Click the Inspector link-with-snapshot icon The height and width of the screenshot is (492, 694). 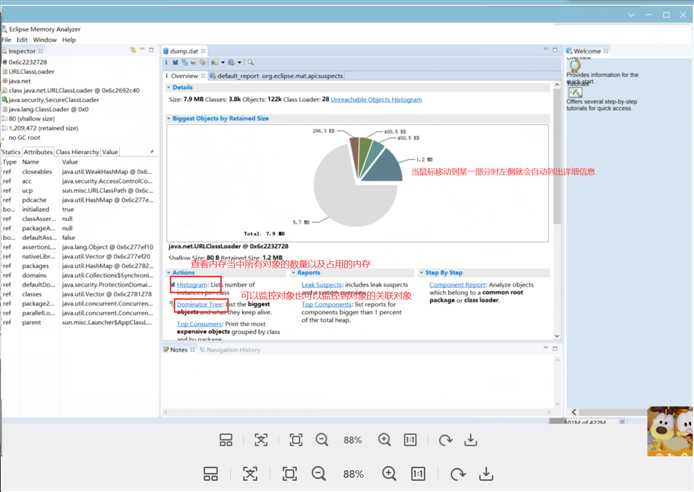point(133,50)
